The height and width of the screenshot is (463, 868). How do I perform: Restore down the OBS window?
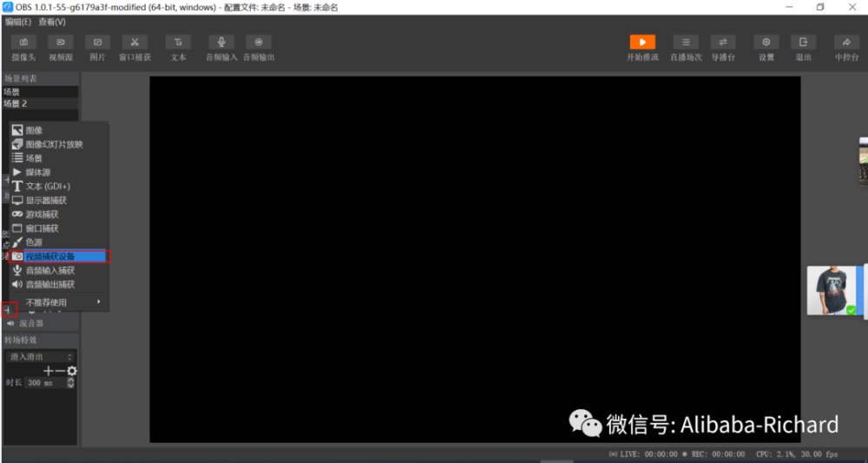(820, 7)
